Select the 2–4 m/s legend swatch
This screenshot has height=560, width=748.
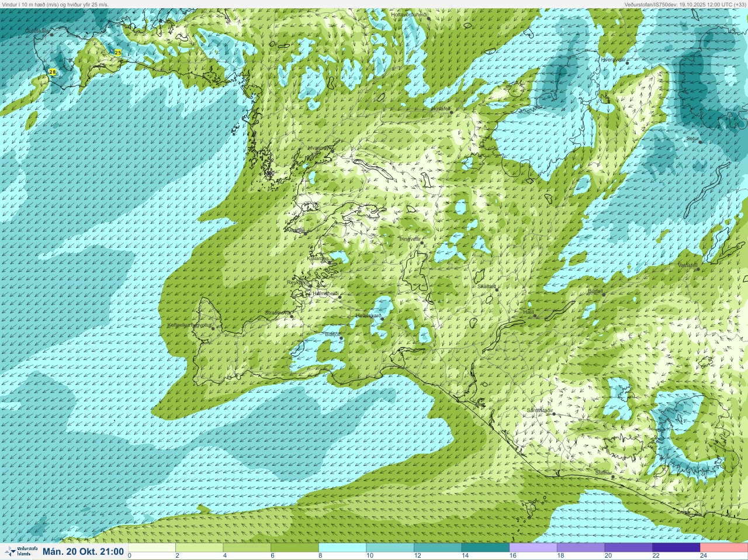[x=200, y=548]
